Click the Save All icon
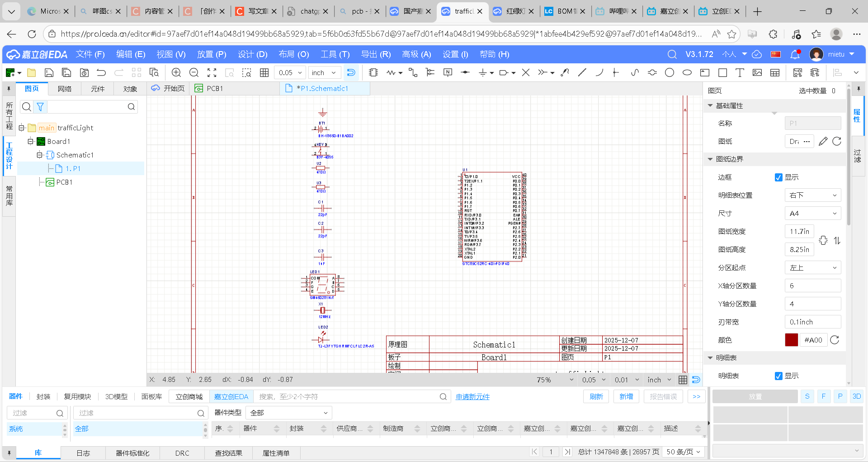 click(66, 72)
